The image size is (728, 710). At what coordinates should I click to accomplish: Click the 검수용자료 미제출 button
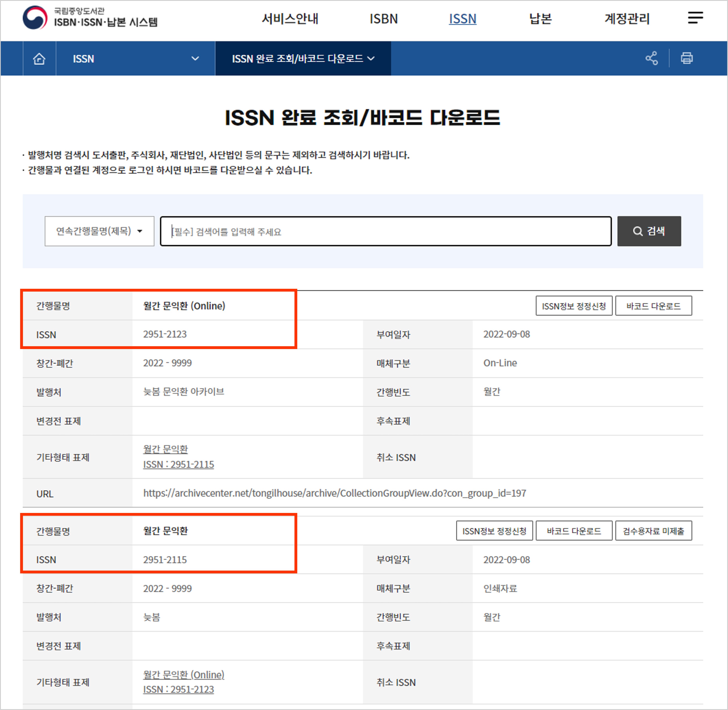(654, 531)
